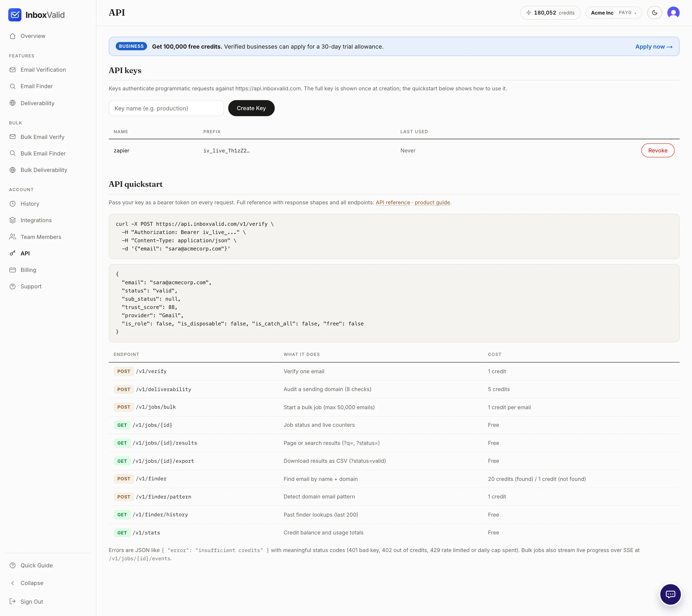
Task: Open the user avatar profile menu
Action: tap(673, 13)
